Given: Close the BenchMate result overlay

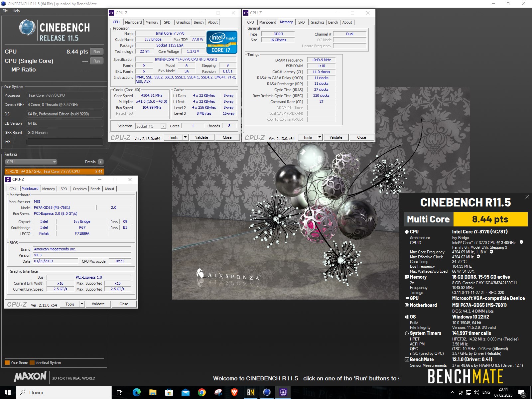Looking at the screenshot, I should 527,197.
